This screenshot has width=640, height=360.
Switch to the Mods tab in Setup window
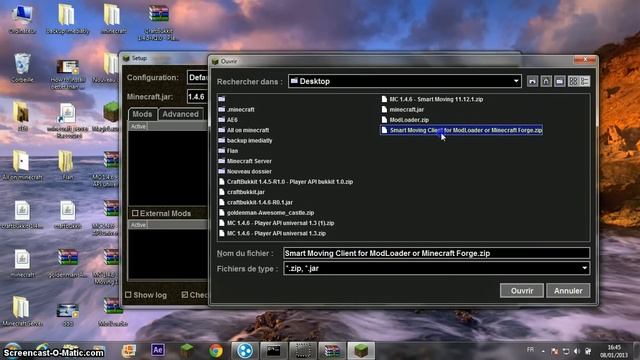coord(142,114)
